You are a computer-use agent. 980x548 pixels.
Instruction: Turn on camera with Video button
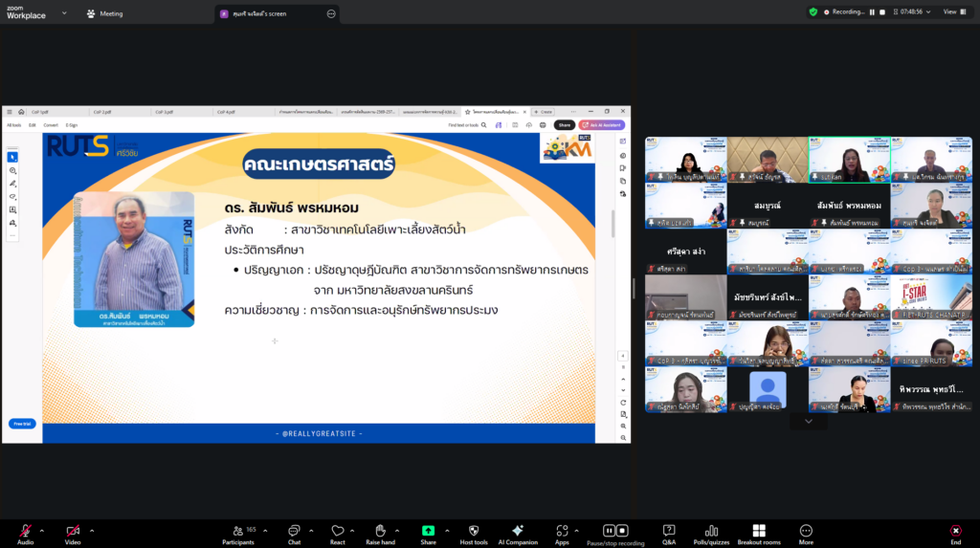73,535
